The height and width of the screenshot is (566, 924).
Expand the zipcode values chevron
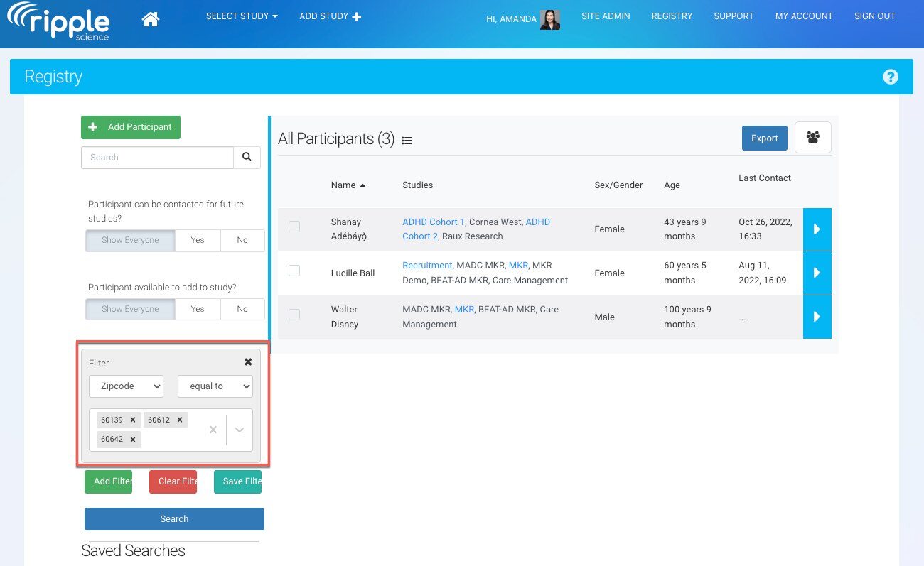tap(240, 430)
